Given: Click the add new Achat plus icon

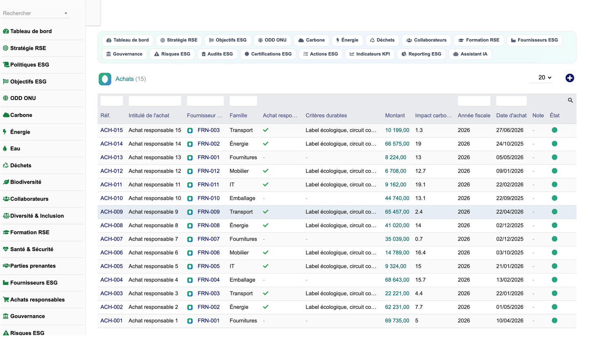Looking at the screenshot, I should coord(570,78).
